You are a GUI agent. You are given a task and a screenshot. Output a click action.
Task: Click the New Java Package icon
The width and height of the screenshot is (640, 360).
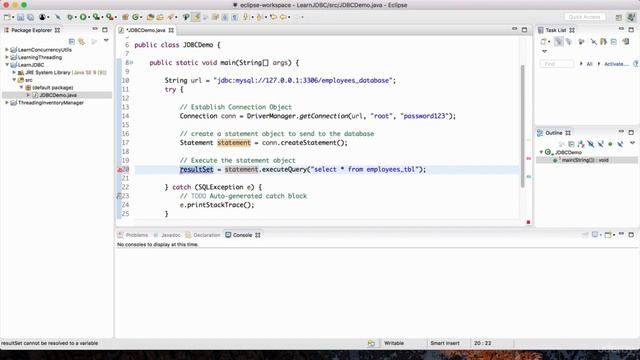tap(125, 17)
